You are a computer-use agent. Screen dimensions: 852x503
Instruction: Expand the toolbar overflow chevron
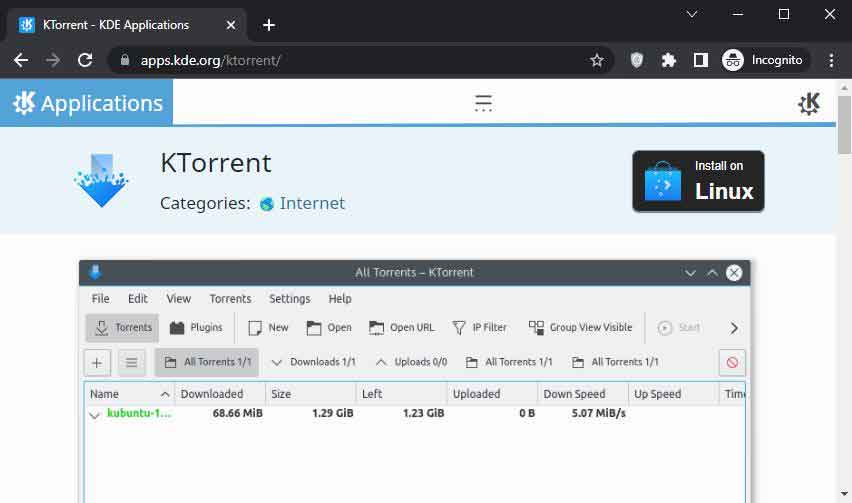(x=734, y=328)
